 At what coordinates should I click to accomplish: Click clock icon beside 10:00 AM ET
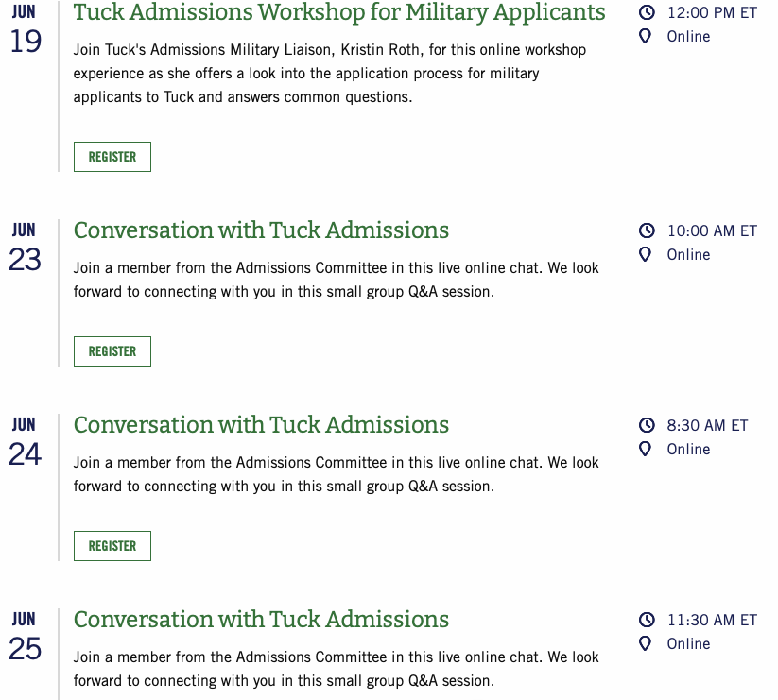(647, 230)
